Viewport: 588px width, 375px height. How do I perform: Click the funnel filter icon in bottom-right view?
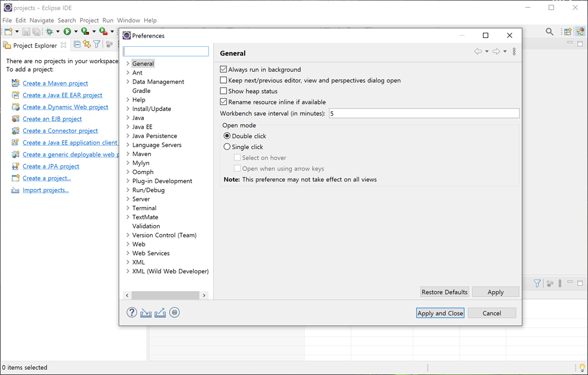[537, 284]
